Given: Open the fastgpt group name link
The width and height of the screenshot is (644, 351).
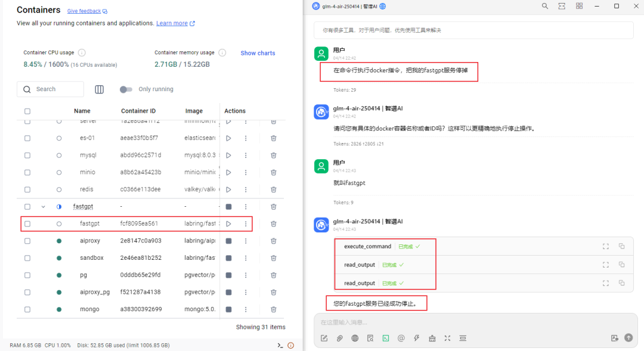Looking at the screenshot, I should [83, 207].
